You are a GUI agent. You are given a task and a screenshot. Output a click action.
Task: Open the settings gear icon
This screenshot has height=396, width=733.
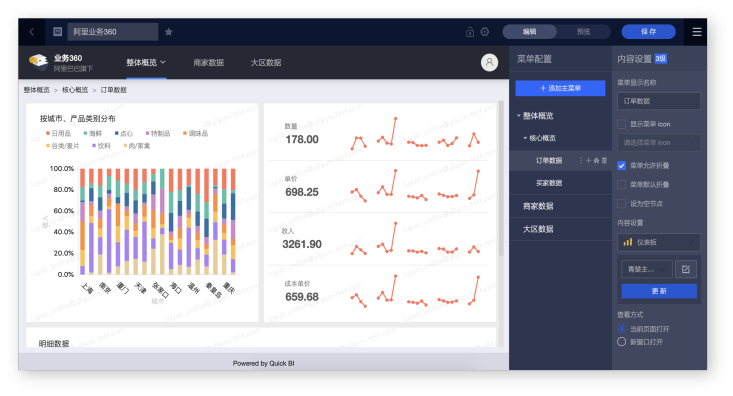485,32
